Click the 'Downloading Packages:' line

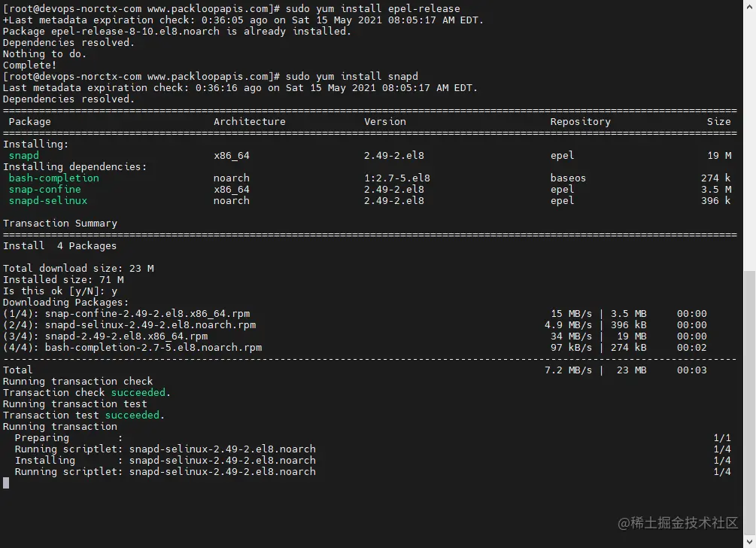65,303
